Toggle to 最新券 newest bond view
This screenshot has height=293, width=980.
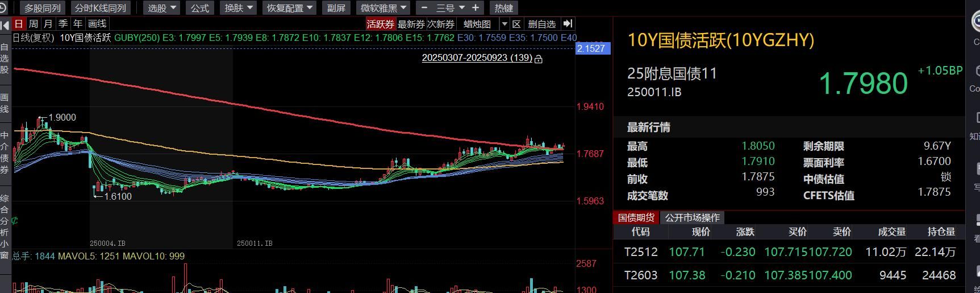[x=411, y=24]
